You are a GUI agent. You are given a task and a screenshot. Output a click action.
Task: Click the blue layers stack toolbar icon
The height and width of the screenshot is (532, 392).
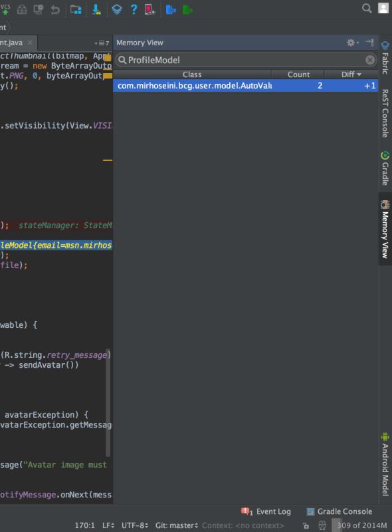pyautogui.click(x=117, y=9)
